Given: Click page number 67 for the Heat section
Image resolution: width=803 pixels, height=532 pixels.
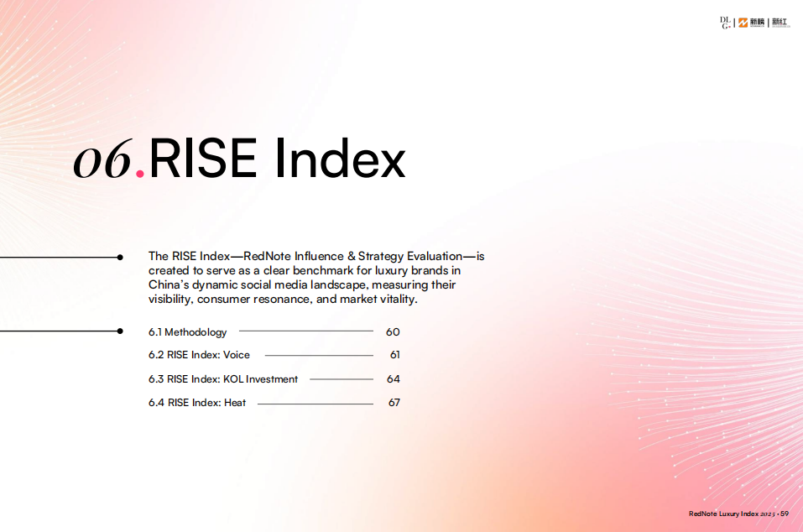Looking at the screenshot, I should 394,403.
